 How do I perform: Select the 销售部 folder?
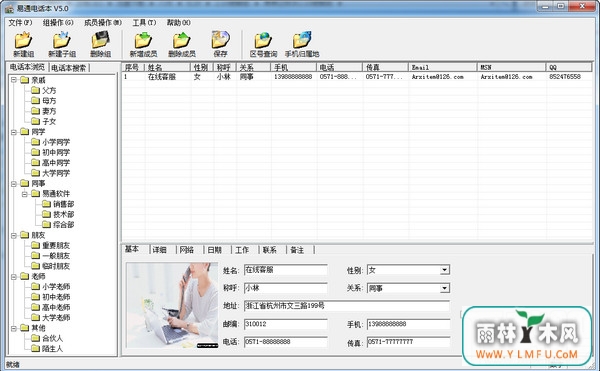(x=58, y=204)
